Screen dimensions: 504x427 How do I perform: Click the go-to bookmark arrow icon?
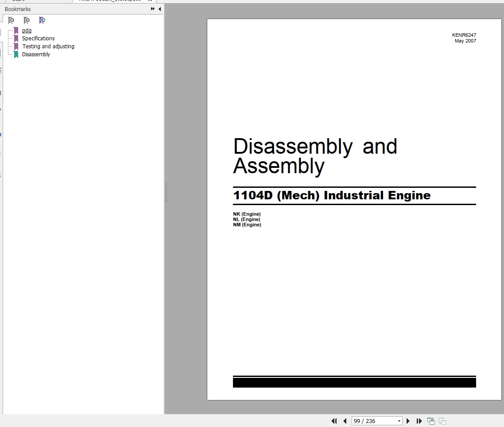click(x=42, y=20)
